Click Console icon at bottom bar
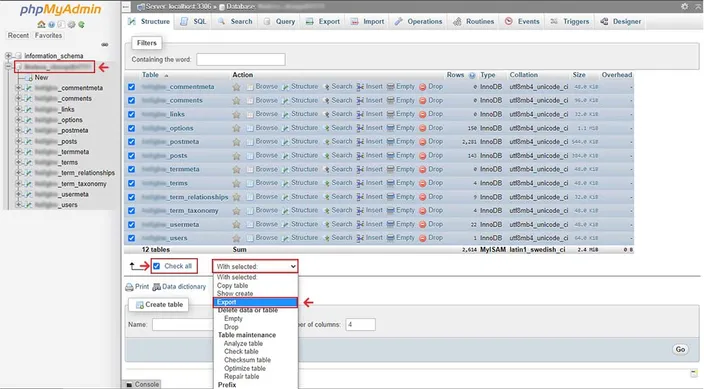Image resolution: width=704 pixels, height=389 pixels. pos(129,385)
